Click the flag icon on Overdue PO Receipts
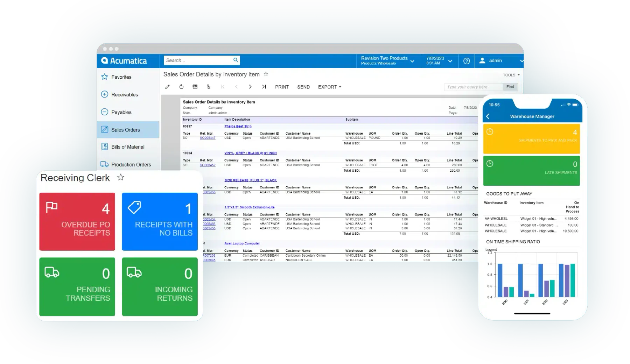 pos(52,207)
